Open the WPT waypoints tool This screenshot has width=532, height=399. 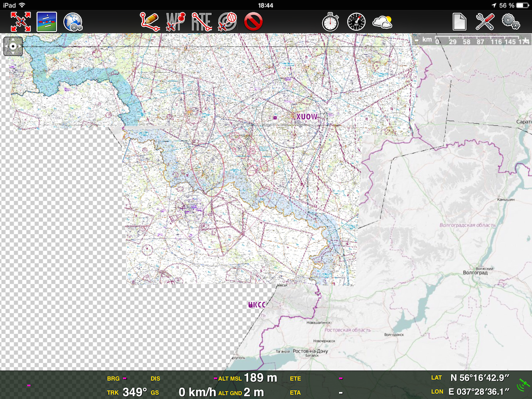(176, 22)
